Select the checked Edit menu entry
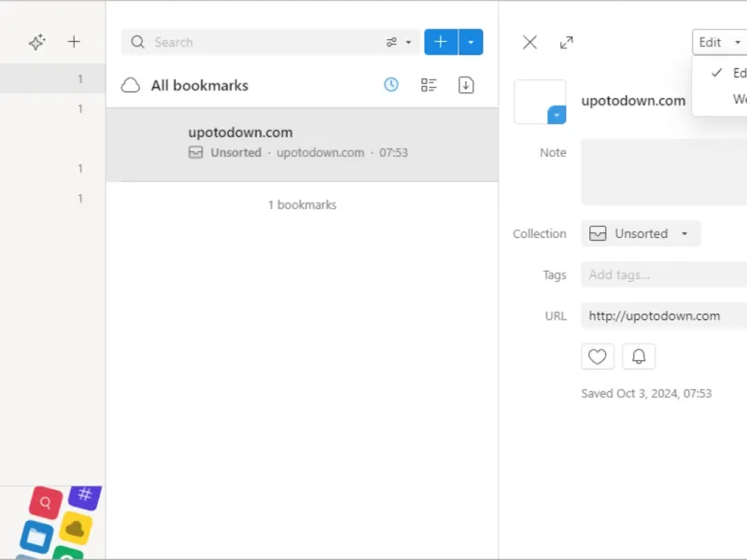Screen dimensions: 747x560 coord(720,73)
